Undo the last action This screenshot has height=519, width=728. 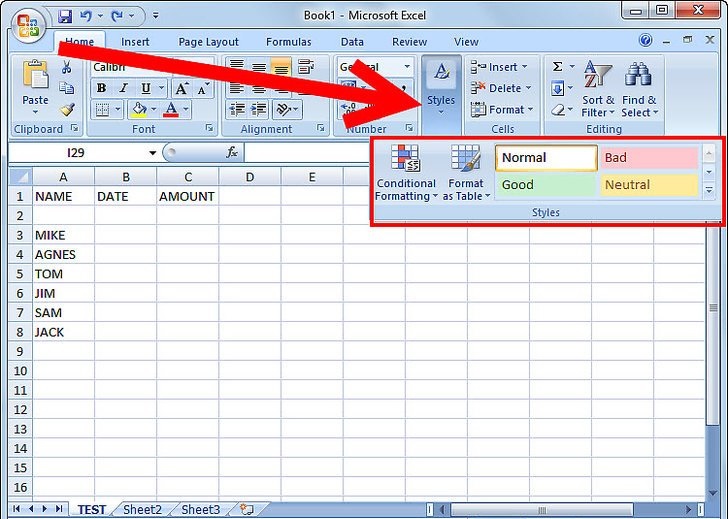tap(86, 16)
